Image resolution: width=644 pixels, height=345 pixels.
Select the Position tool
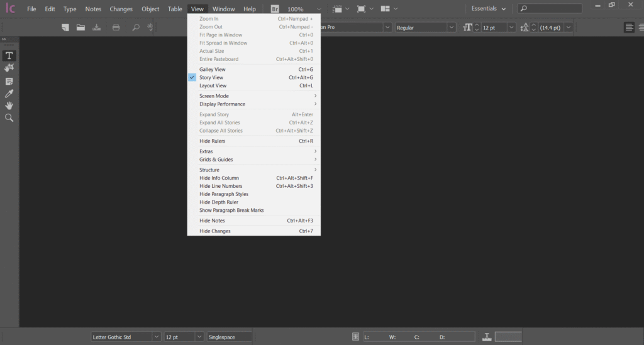9,68
